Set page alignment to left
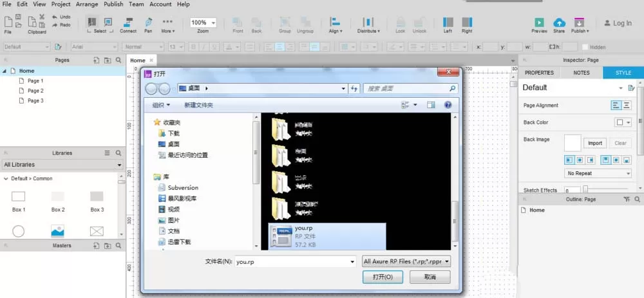This screenshot has height=298, width=644. (616, 106)
